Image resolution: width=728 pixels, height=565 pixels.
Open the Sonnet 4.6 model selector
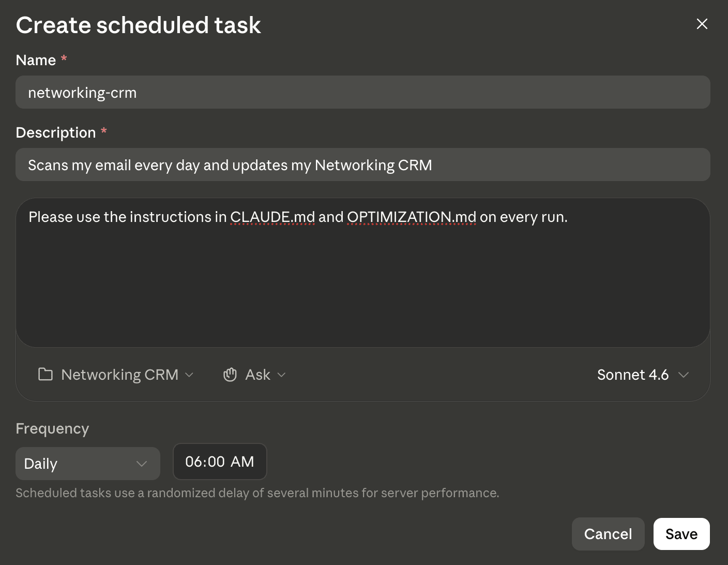pos(643,375)
